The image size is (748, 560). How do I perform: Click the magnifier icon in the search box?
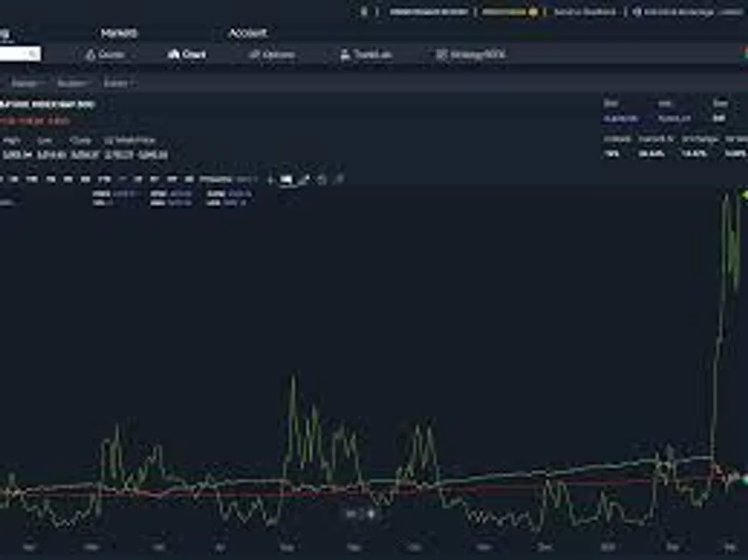click(x=33, y=54)
